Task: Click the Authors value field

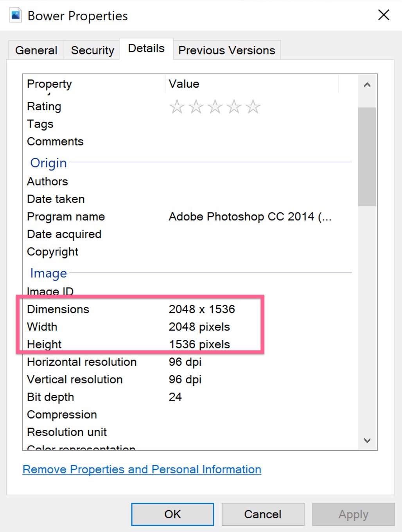Action: [x=250, y=182]
